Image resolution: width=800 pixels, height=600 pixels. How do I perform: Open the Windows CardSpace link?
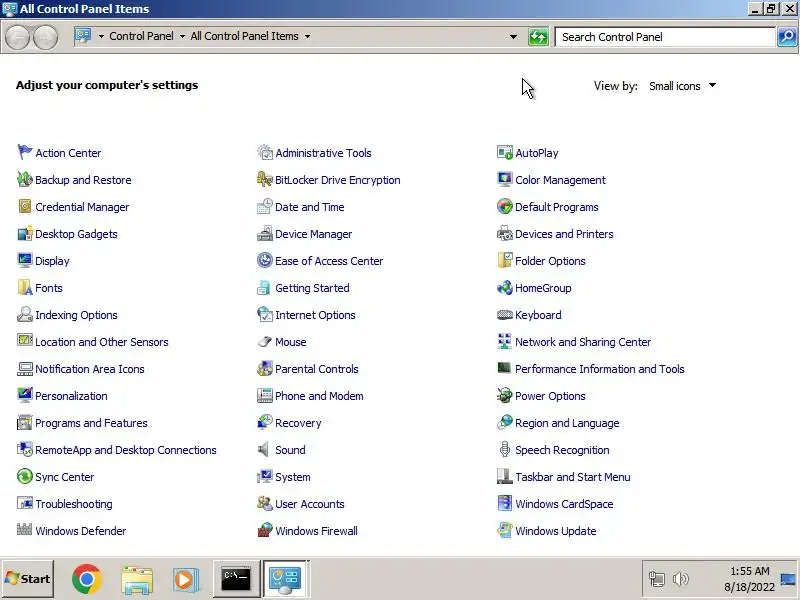point(564,504)
